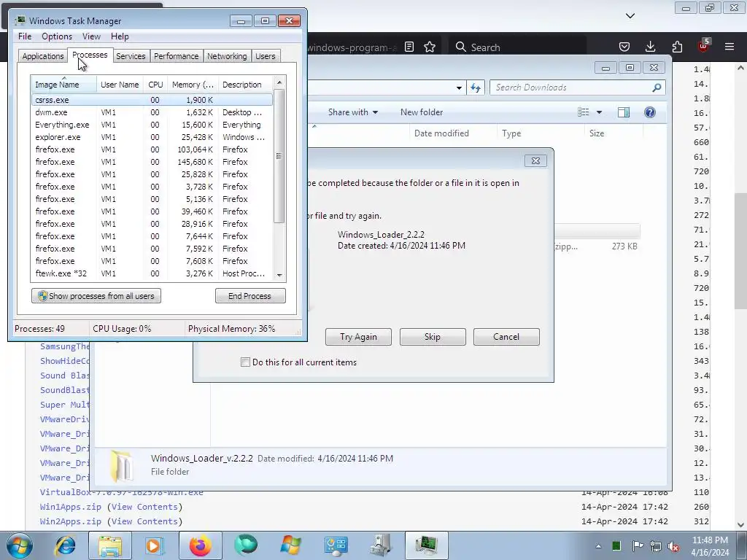Viewport: 747px width, 560px height.
Task: Click the uBlock Origin extension icon
Action: [x=703, y=46]
